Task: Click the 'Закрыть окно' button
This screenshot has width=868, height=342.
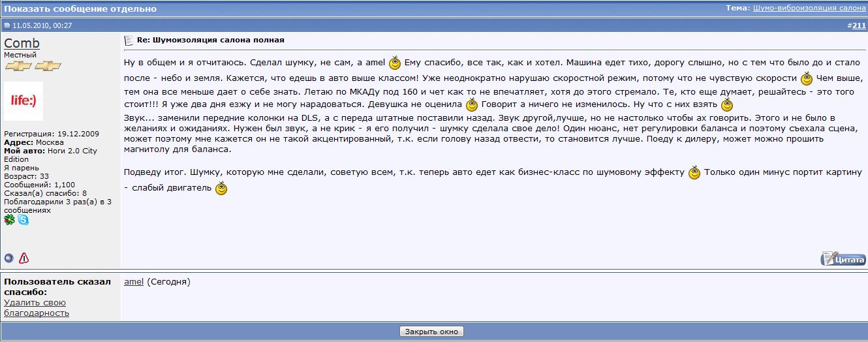Action: pos(431,332)
